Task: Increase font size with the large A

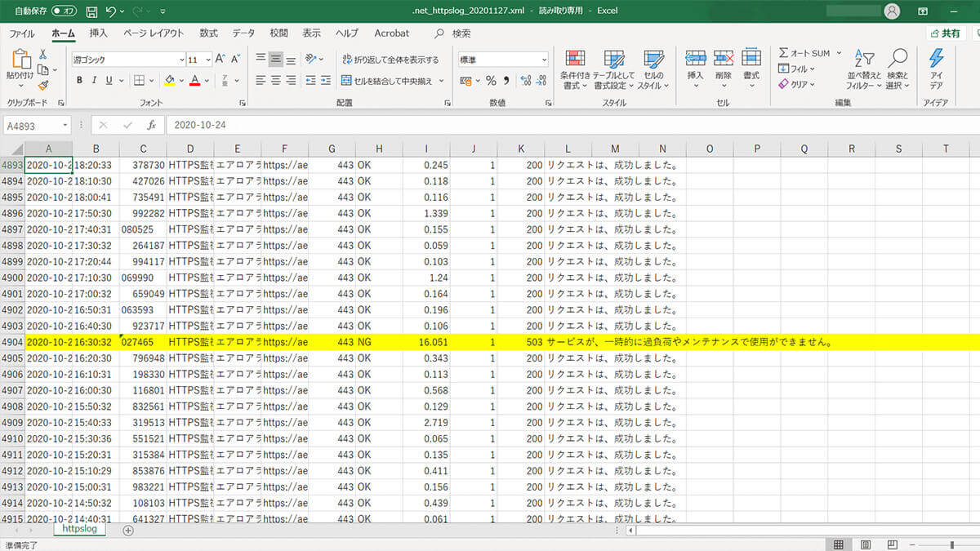Action: pos(221,60)
